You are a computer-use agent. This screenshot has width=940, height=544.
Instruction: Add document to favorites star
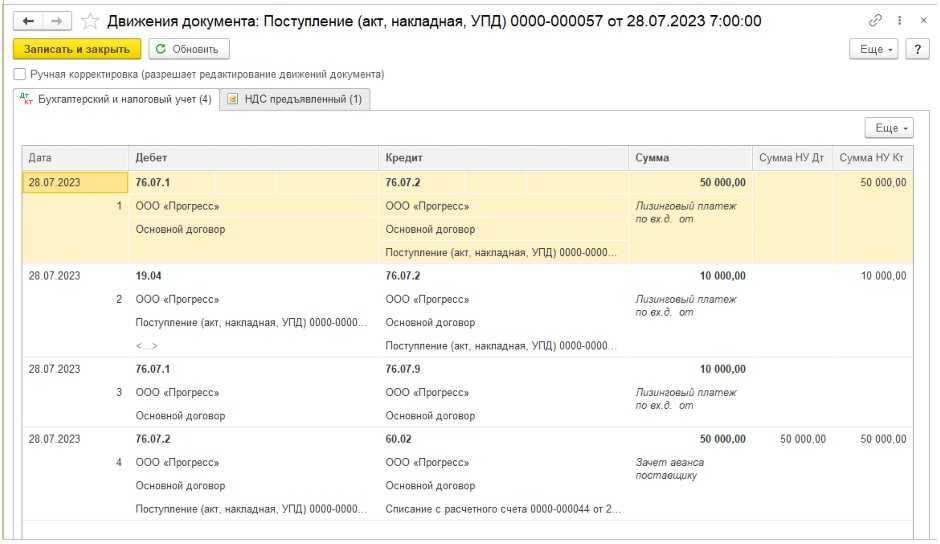pos(90,21)
